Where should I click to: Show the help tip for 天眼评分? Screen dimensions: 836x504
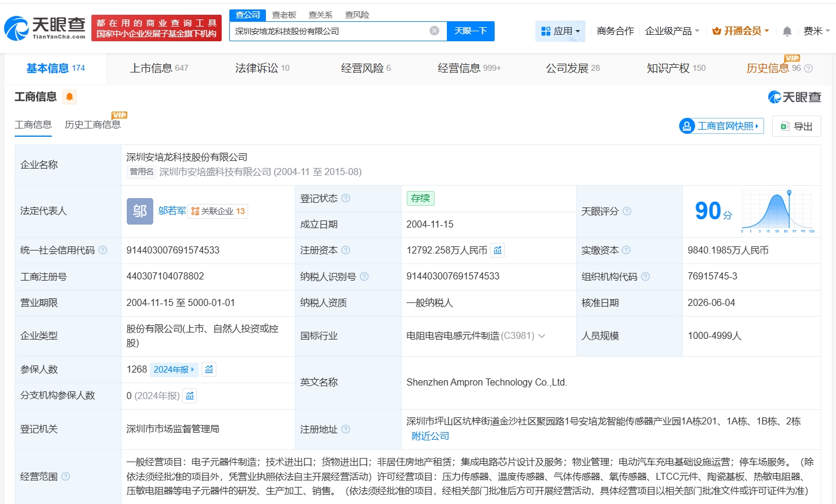tap(627, 211)
